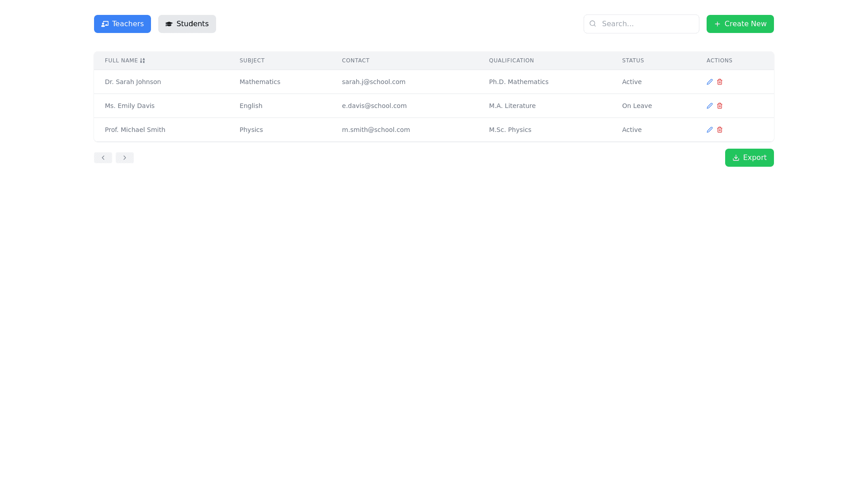This screenshot has width=868, height=488.
Task: Edit Dr. Sarah Johnson's record
Action: [x=709, y=82]
